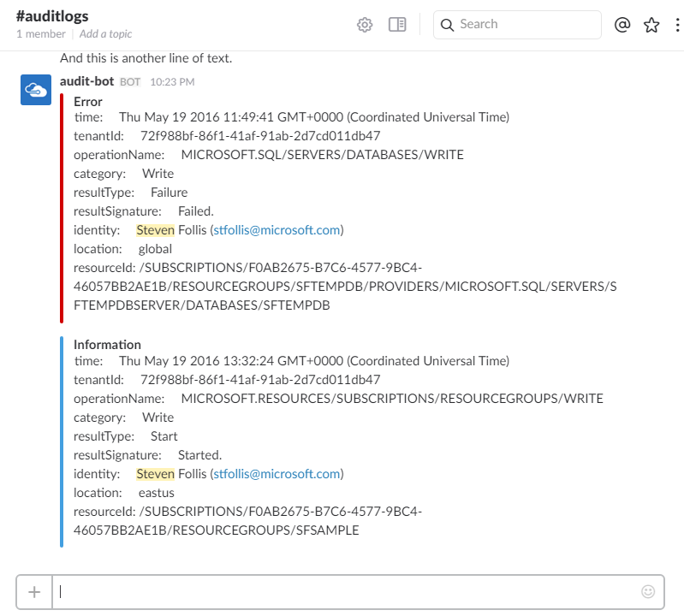Focus the message compose box
Viewport: 684px width, 616px height.
348,591
